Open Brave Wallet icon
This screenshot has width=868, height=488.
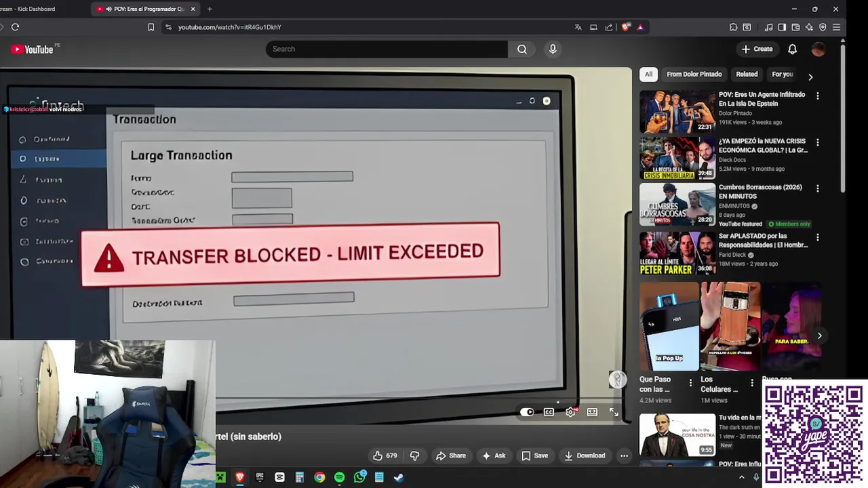pyautogui.click(x=795, y=27)
